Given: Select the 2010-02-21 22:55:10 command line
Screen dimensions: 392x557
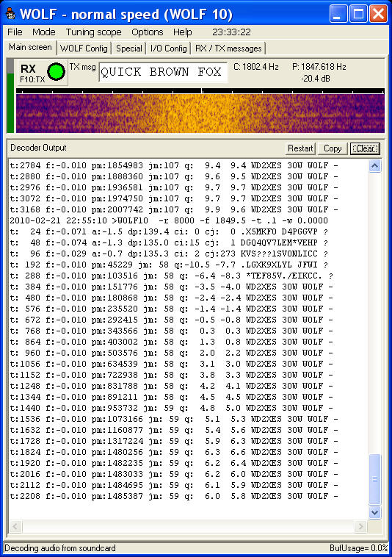Looking at the screenshot, I should click(x=169, y=220).
